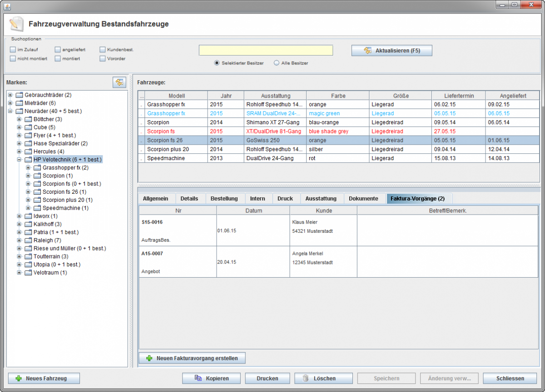Collapse the HP Velotechnik tree node
Viewport: 545px width, 392px height.
click(19, 160)
